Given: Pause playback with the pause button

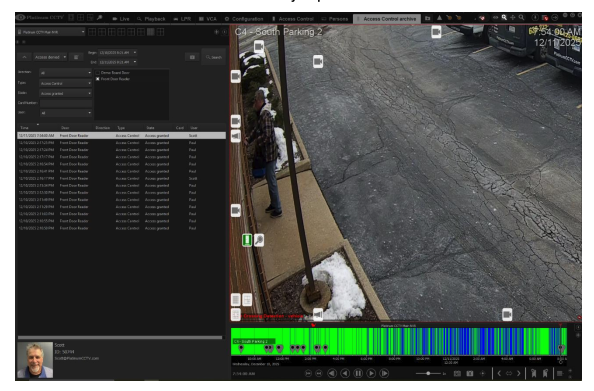Looking at the screenshot, I should pyautogui.click(x=358, y=374).
